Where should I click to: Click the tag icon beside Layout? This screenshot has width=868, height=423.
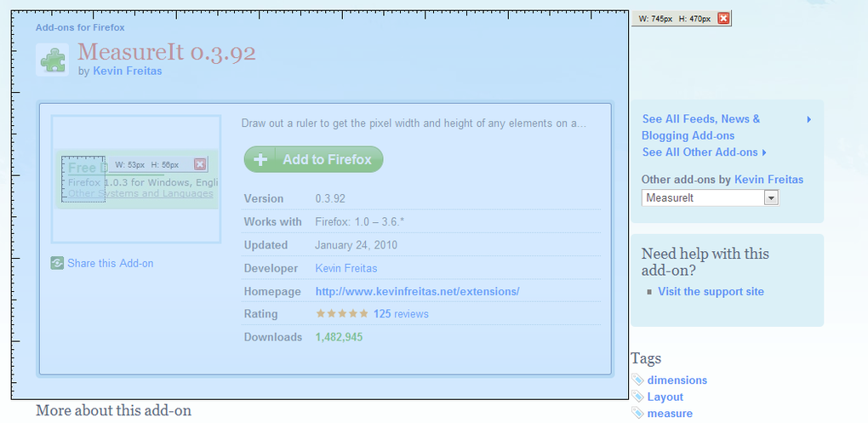tap(637, 397)
